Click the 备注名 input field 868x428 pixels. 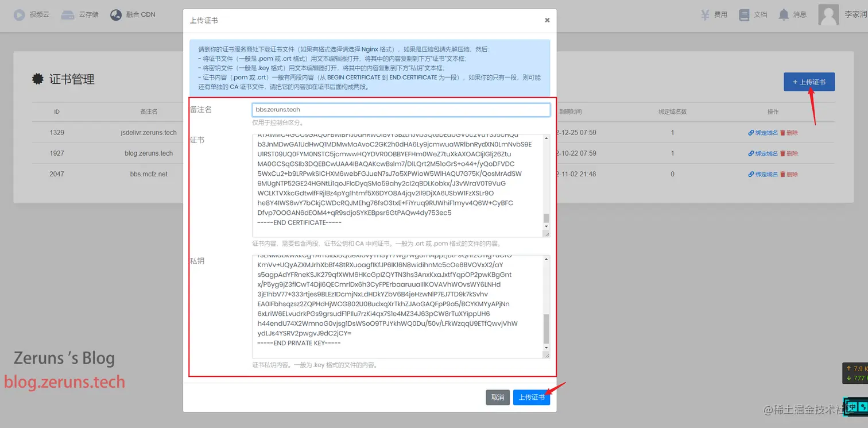(401, 110)
